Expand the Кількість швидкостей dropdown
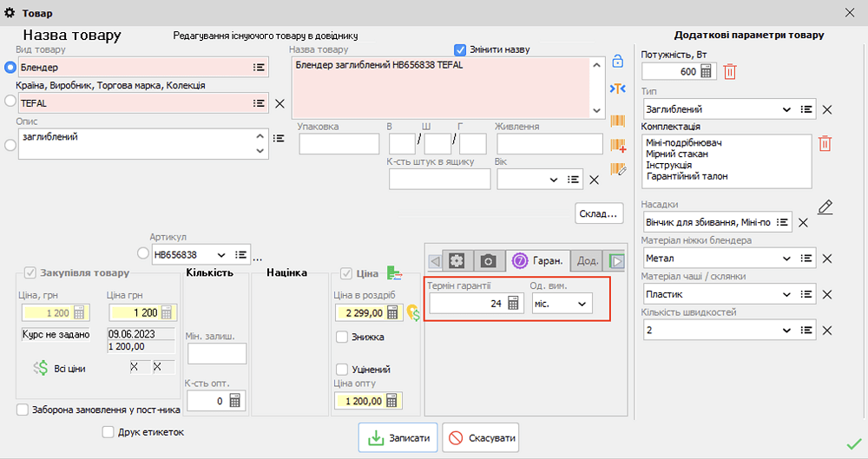This screenshot has width=868, height=459. (786, 330)
